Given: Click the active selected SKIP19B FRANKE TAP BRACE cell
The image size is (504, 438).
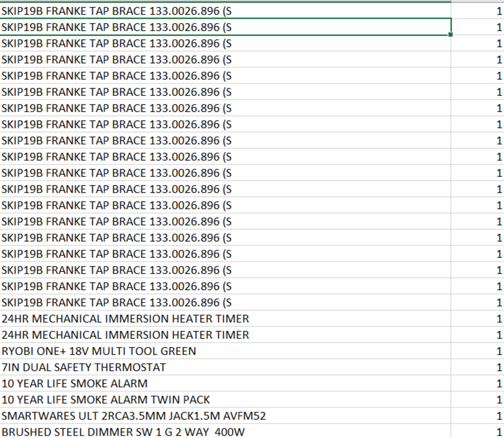Looking at the screenshot, I should (225, 27).
